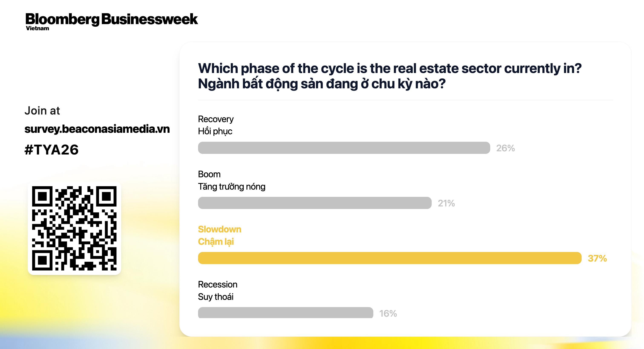Click the Bloomberg Businessweek logo
Screen dimensions: 644x349
pos(112,20)
